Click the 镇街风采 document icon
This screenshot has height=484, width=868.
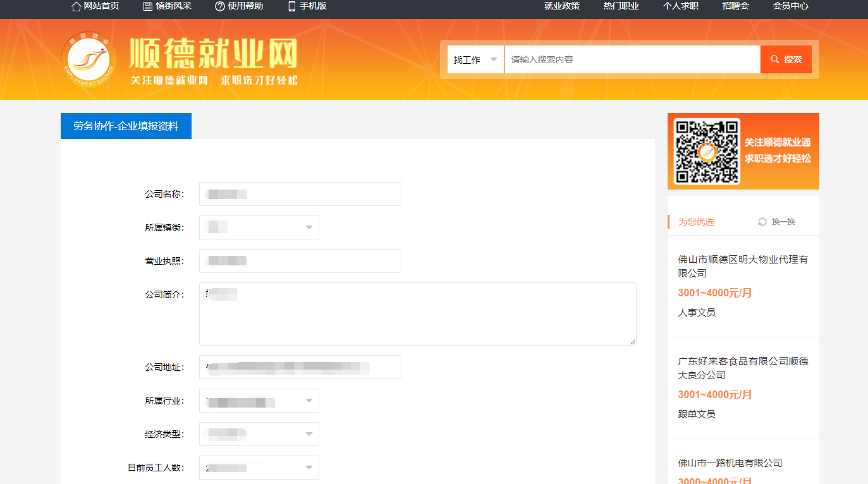coord(148,6)
